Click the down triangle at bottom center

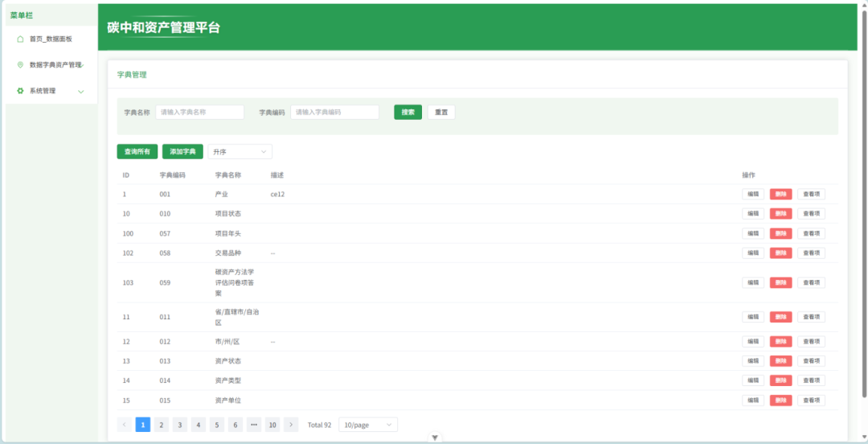[435, 438]
